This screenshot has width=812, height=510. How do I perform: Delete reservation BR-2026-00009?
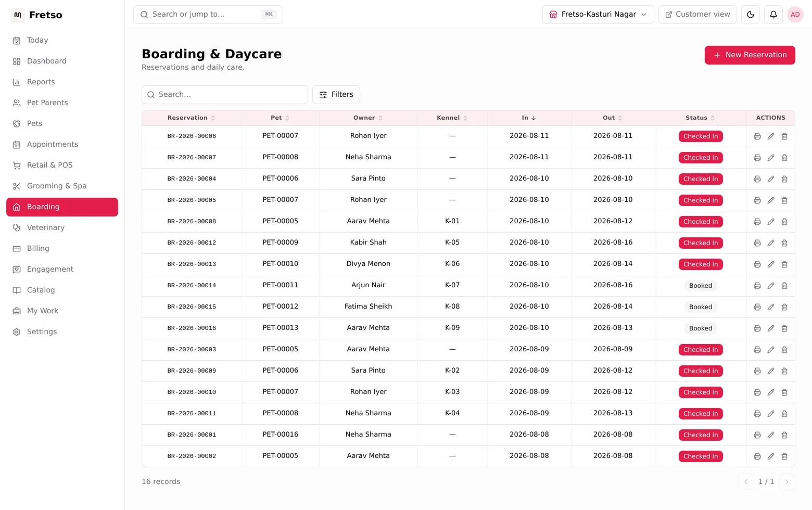[x=784, y=371]
